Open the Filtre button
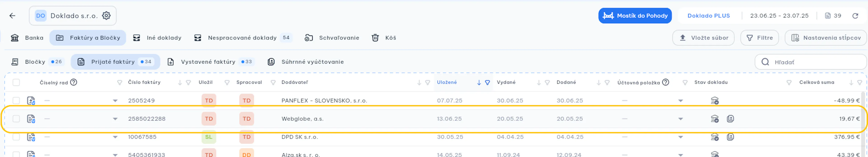This screenshot has width=868, height=157. (759, 38)
